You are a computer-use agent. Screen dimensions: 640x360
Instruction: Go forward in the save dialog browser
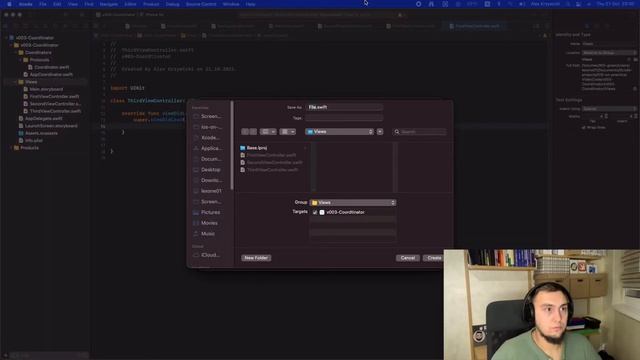click(253, 132)
